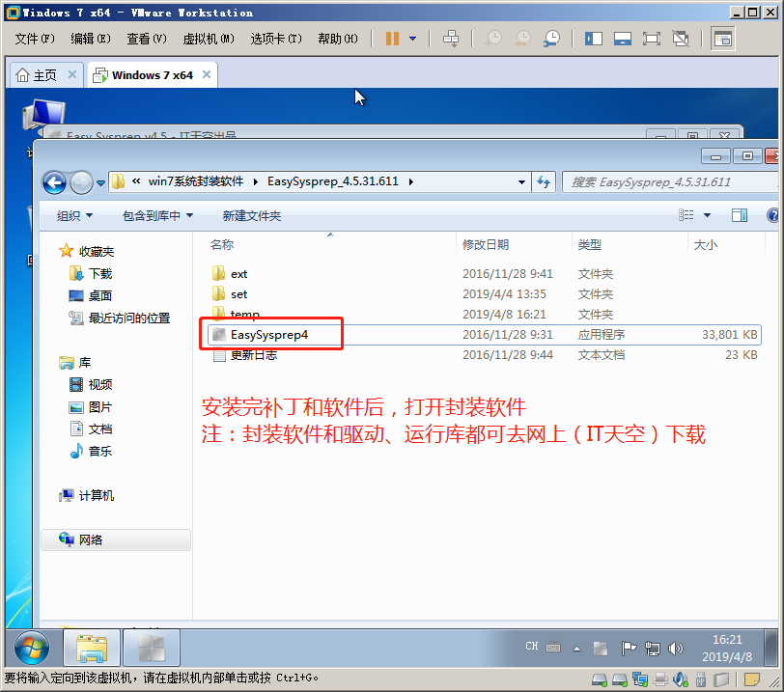Close the Windows 7 x64 tab
Viewport: 784px width, 692px height.
206,74
